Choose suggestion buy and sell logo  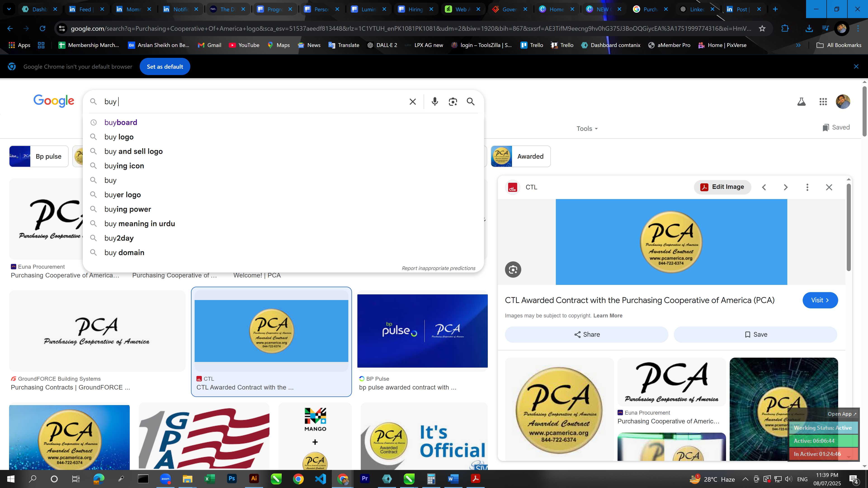click(x=283, y=151)
